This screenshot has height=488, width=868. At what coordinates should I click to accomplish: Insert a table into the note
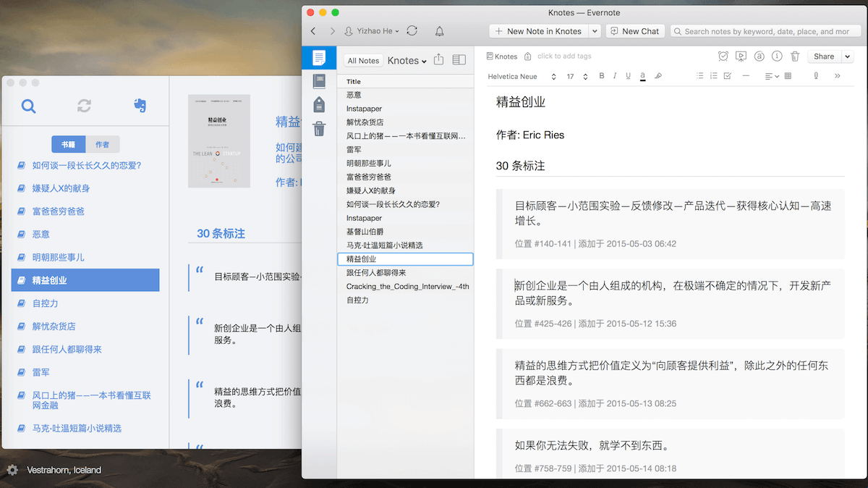point(788,76)
